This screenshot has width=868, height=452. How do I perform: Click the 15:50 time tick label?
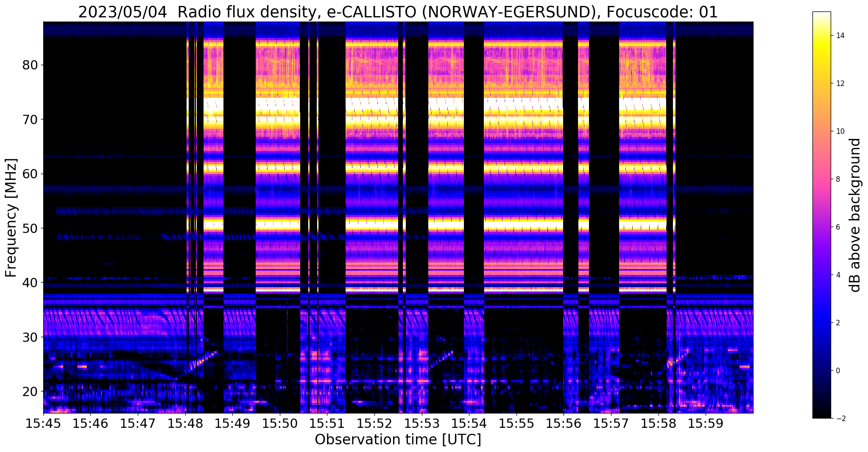(x=280, y=423)
